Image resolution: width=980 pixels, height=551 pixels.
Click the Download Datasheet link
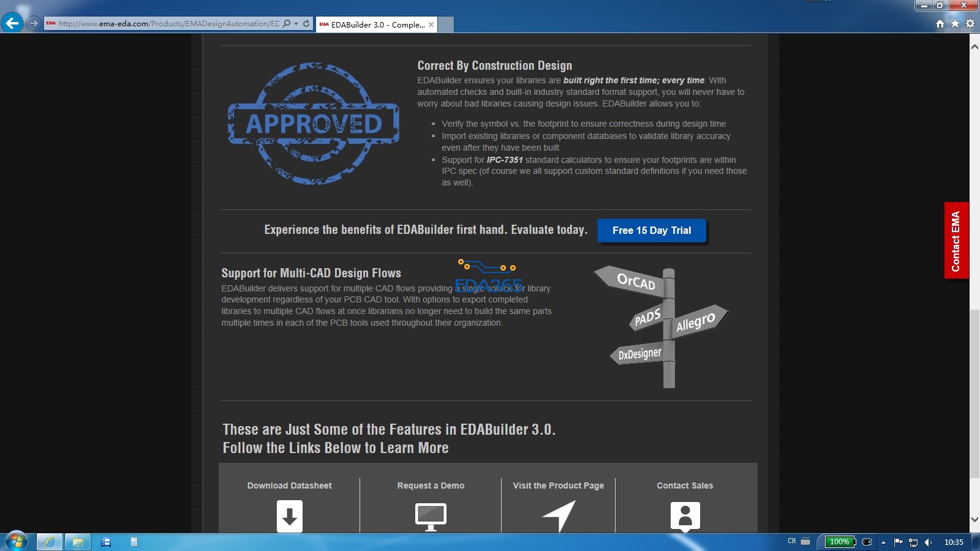pyautogui.click(x=290, y=485)
